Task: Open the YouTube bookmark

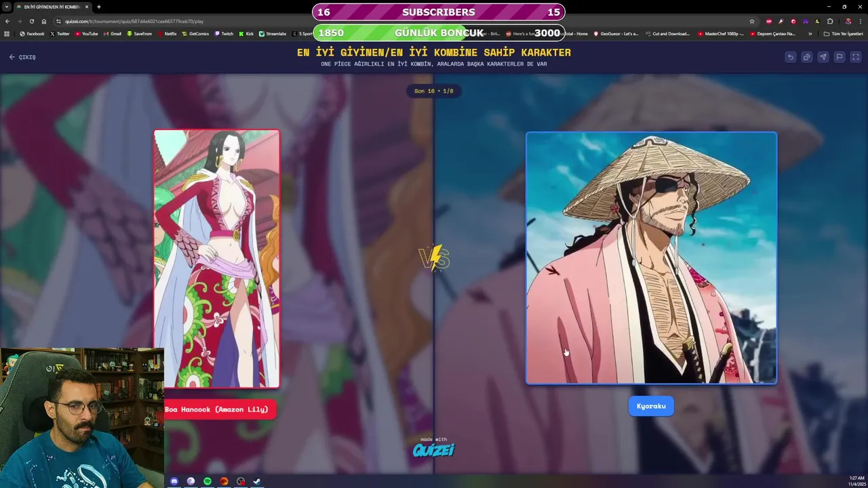Action: pyautogui.click(x=86, y=33)
